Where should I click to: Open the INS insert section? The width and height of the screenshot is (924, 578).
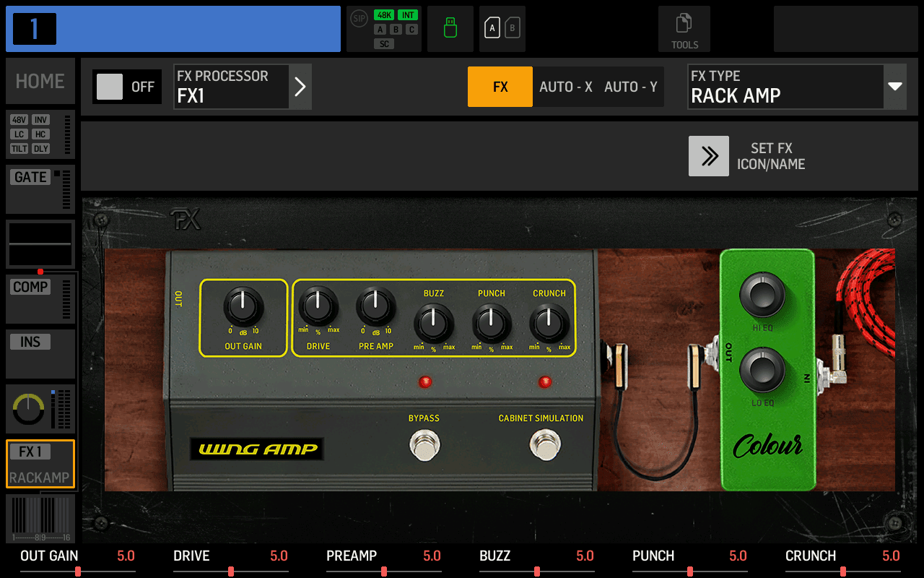pyautogui.click(x=40, y=354)
